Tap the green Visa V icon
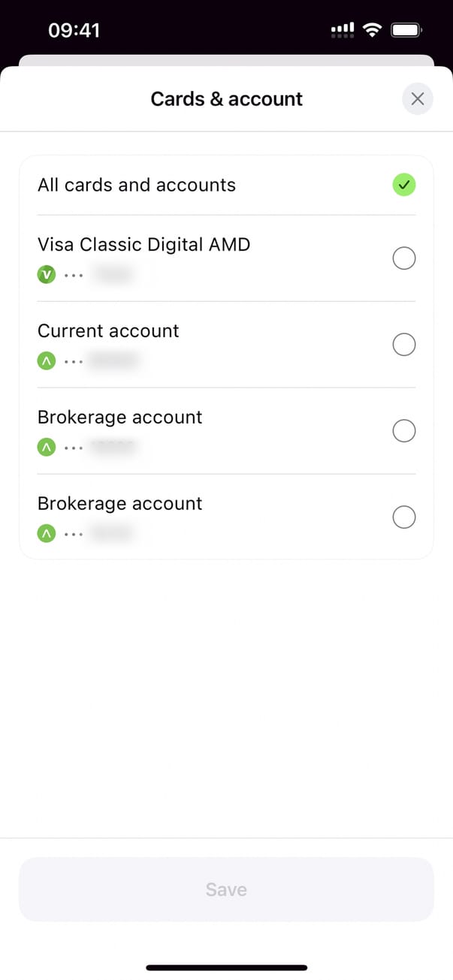This screenshot has height=980, width=453. click(47, 275)
